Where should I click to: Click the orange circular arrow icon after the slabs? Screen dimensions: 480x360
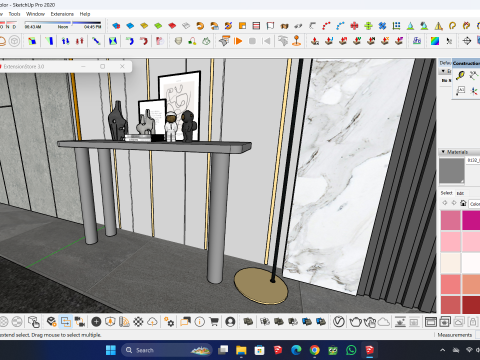(200, 26)
